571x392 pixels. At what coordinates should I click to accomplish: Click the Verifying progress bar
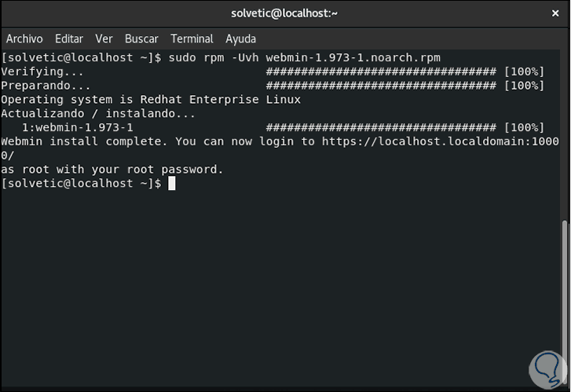[x=381, y=71]
